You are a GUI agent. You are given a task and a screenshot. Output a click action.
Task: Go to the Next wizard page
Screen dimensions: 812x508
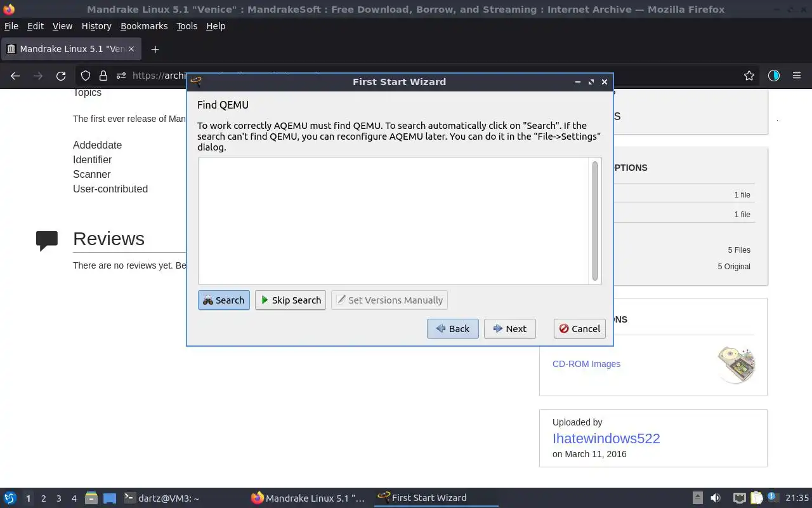click(510, 329)
